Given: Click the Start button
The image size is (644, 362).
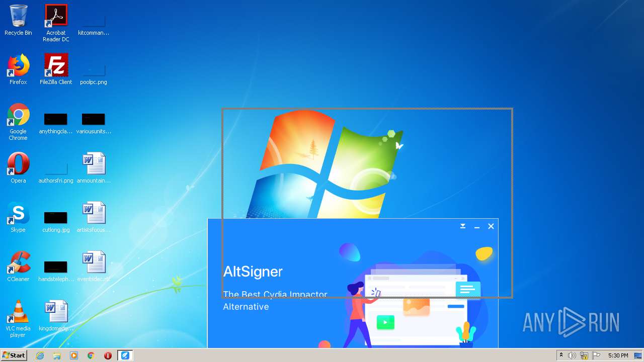Looking at the screenshot, I should 14,355.
